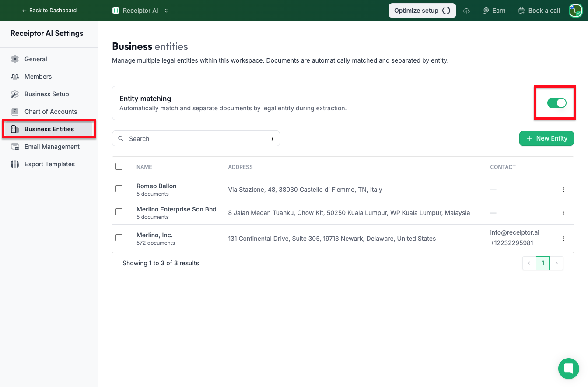Click the New Entity button

tap(546, 138)
